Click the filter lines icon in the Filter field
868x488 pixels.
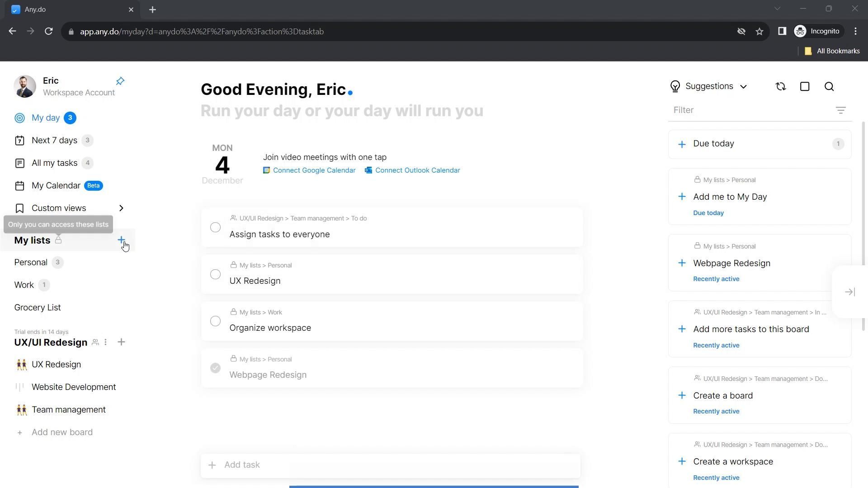click(840, 110)
